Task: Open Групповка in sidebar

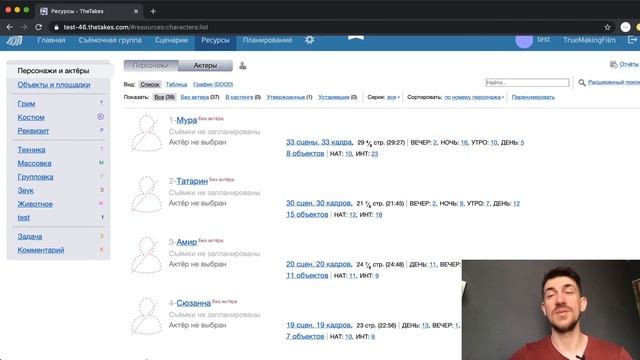Action: (x=35, y=177)
